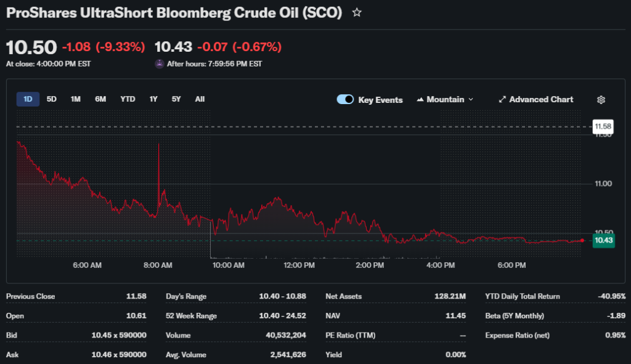This screenshot has width=631, height=364.
Task: Click the mountain icon beside chart type
Action: [x=421, y=100]
